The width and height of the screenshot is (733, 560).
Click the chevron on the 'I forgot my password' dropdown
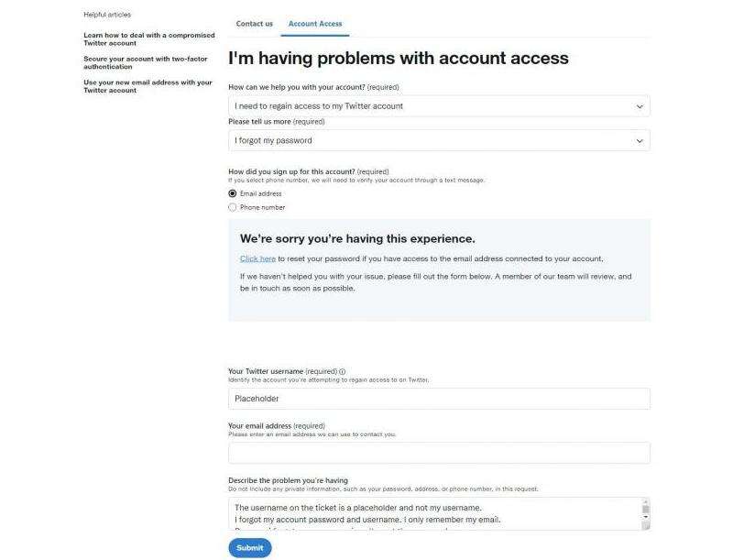[x=640, y=141]
